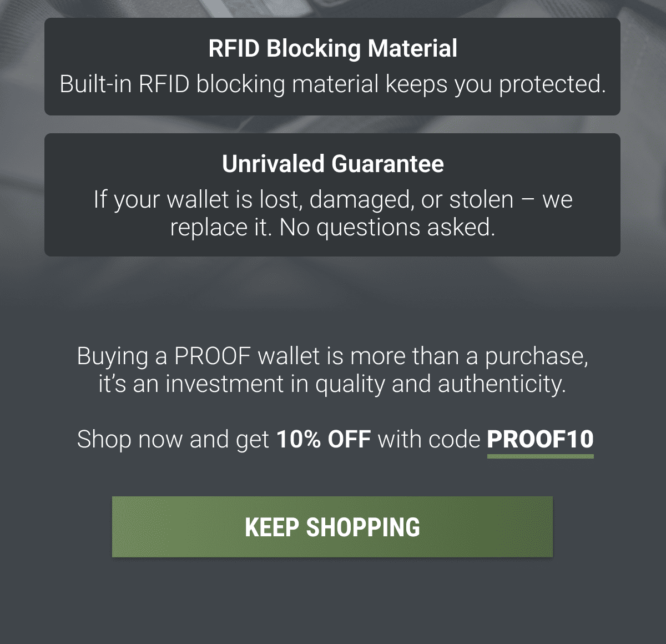Viewport: 666px width, 644px height.
Task: Click the bold PROOF10 promo code
Action: (541, 439)
